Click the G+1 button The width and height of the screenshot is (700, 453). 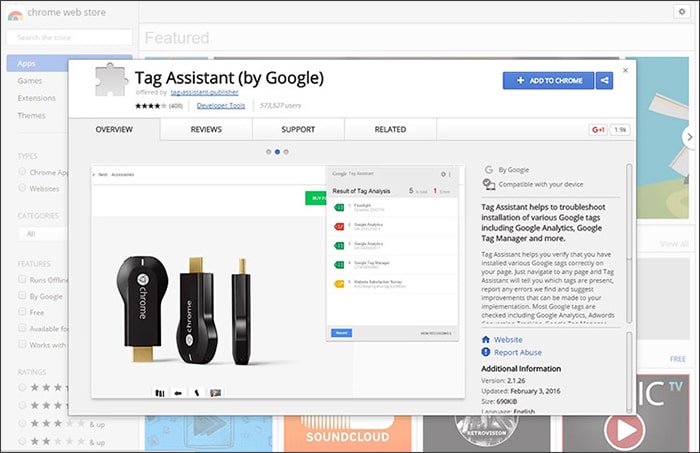598,130
